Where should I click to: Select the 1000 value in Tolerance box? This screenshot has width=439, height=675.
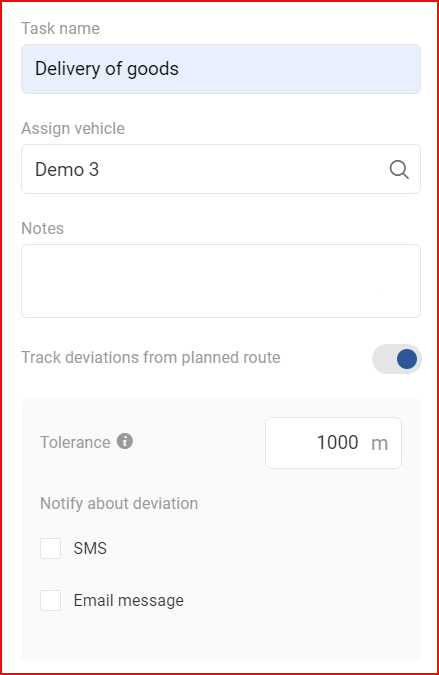pyautogui.click(x=337, y=443)
